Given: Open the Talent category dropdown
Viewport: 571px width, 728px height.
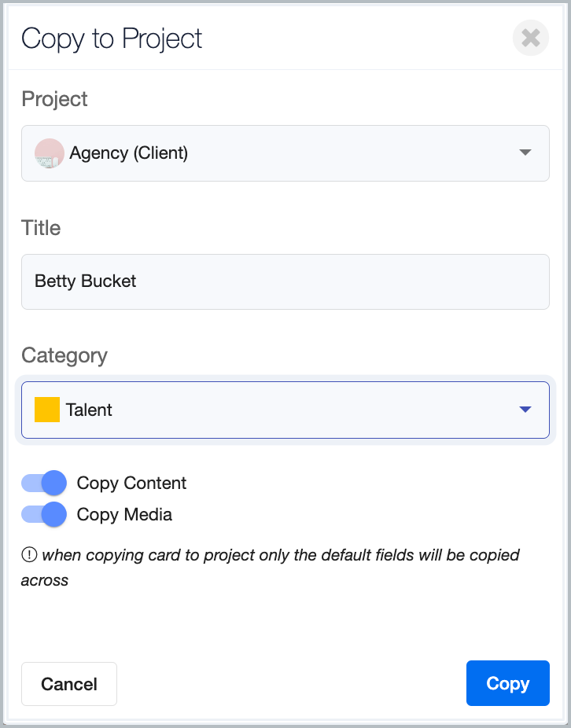Looking at the screenshot, I should click(x=285, y=410).
